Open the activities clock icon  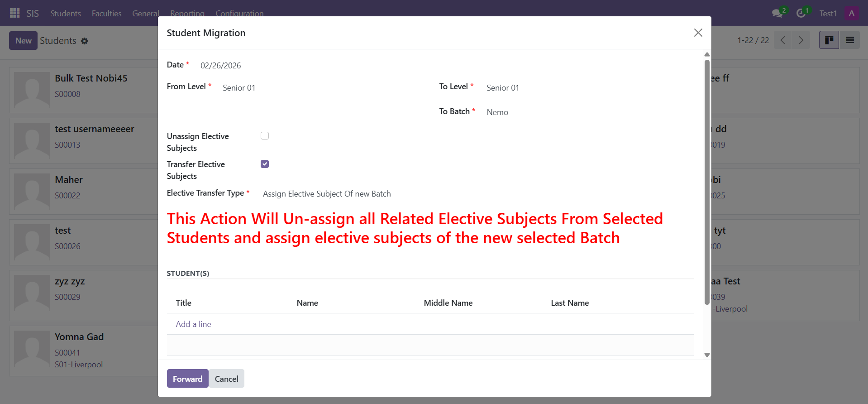[801, 13]
